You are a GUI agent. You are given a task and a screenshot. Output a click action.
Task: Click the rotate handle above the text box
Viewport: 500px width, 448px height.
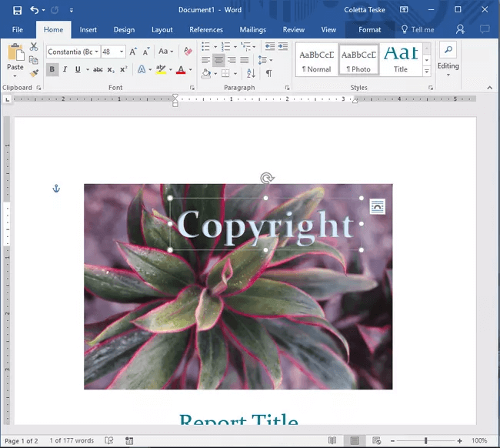[x=267, y=178]
